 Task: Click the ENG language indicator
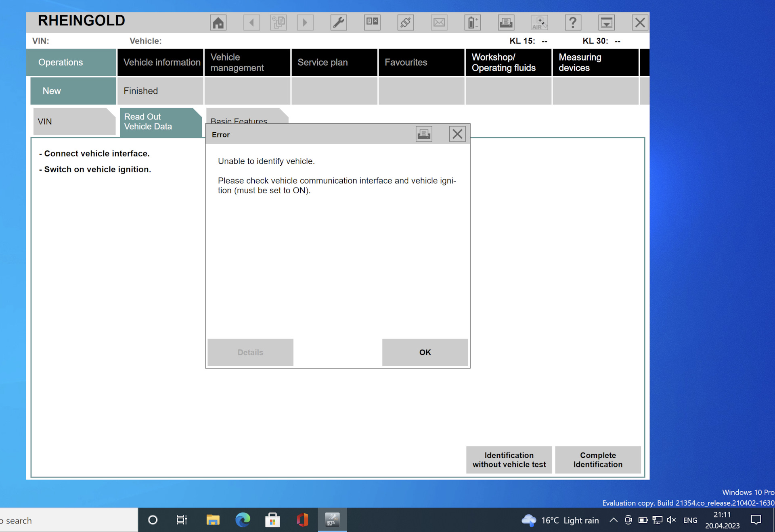(x=690, y=520)
